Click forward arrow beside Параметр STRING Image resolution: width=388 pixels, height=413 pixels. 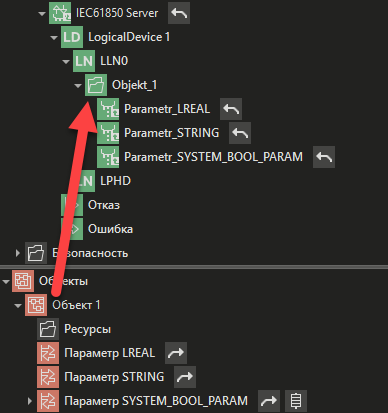pos(185,377)
